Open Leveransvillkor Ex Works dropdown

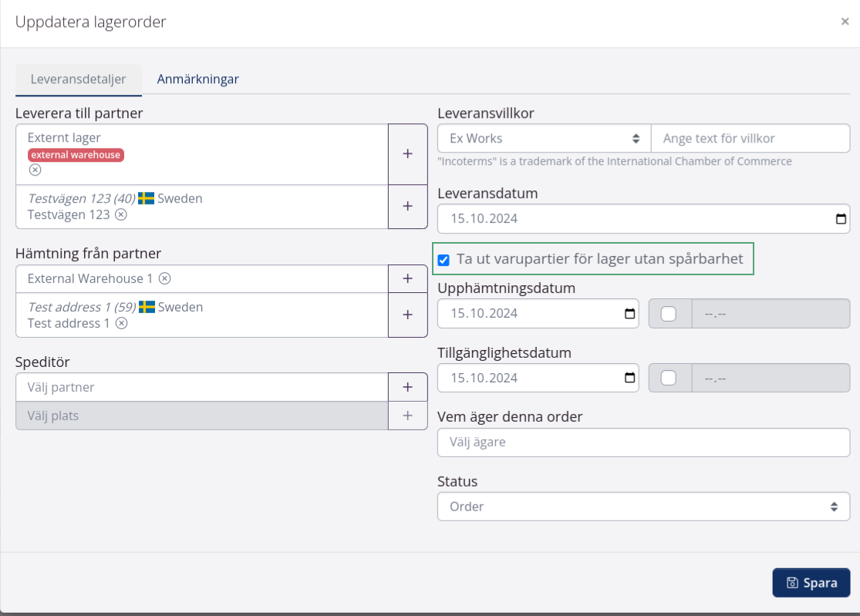coord(544,139)
